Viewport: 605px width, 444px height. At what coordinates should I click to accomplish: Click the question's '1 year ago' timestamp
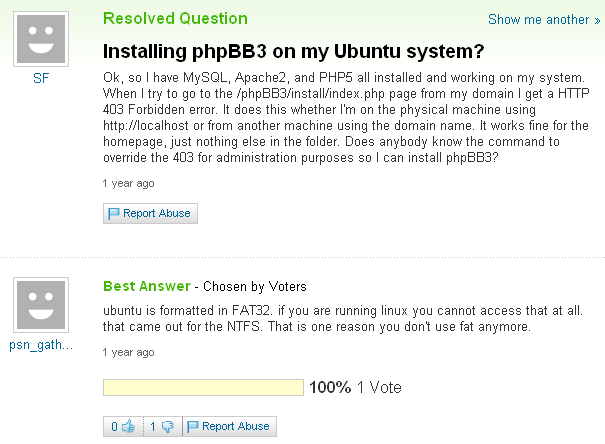tap(128, 184)
